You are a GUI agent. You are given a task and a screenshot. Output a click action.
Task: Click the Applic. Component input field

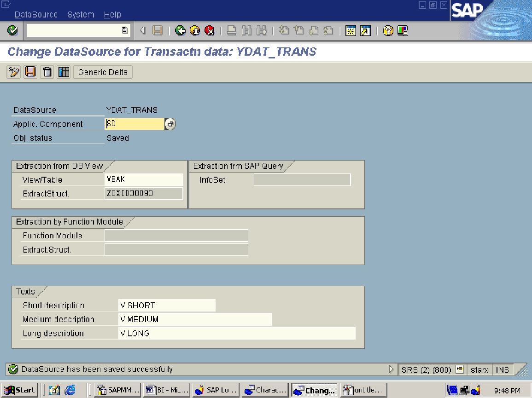[x=134, y=124]
